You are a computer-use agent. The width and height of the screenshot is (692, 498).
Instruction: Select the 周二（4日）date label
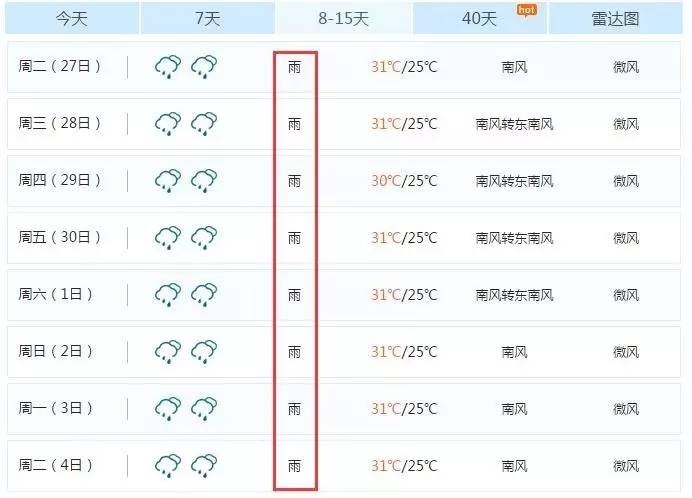[55, 465]
